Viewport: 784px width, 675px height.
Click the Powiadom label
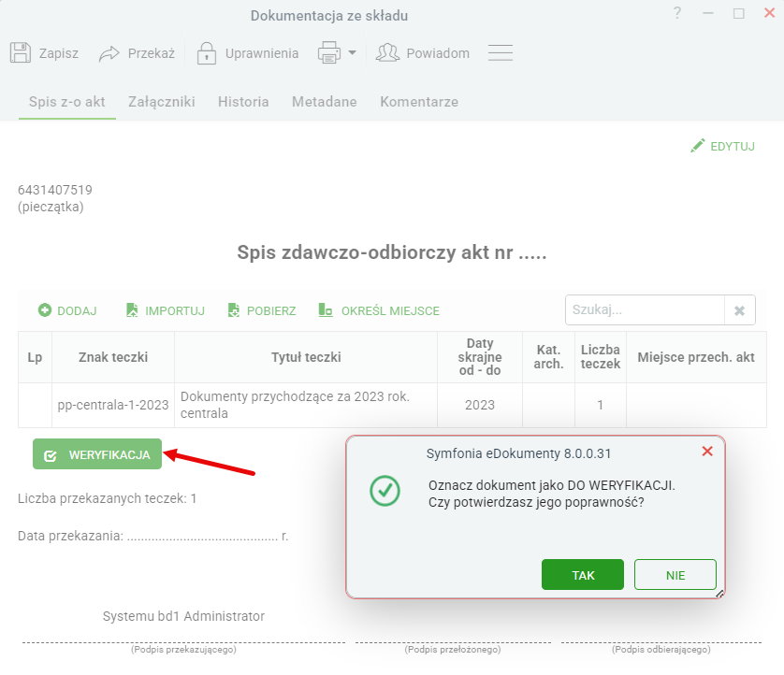click(438, 53)
